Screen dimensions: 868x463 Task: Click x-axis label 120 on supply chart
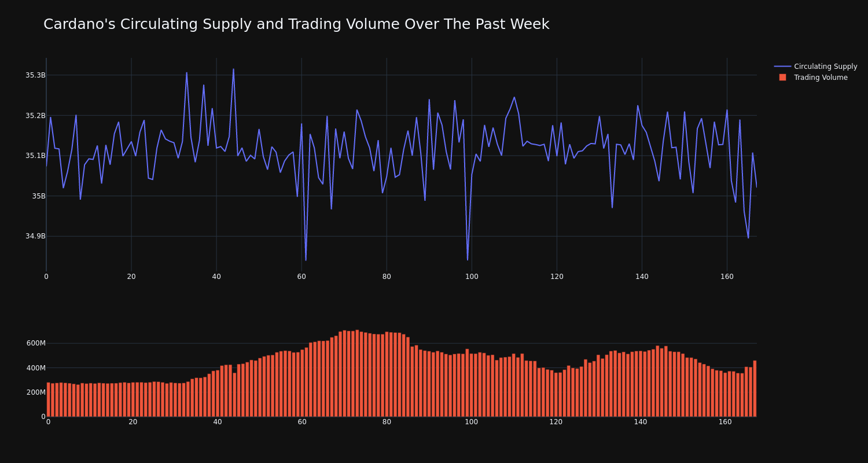[557, 277]
